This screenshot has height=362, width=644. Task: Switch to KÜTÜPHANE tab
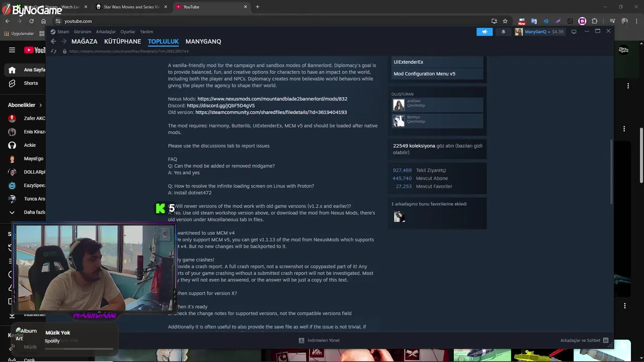[x=123, y=41]
